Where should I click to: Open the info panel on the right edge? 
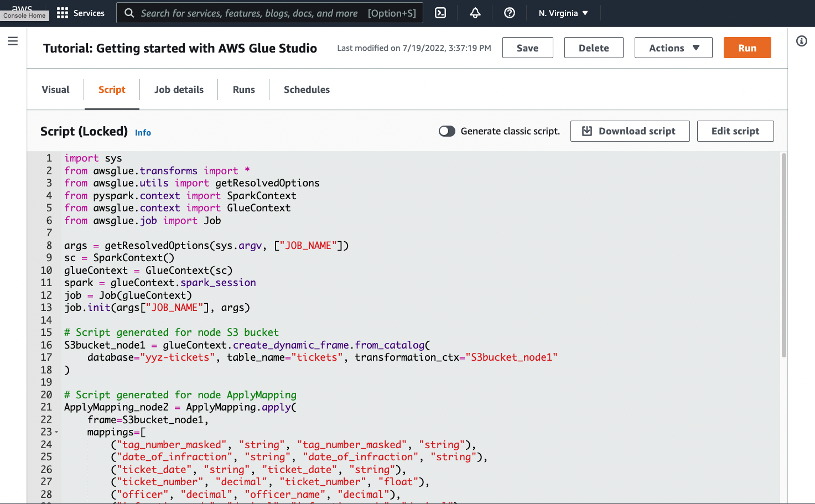point(801,41)
